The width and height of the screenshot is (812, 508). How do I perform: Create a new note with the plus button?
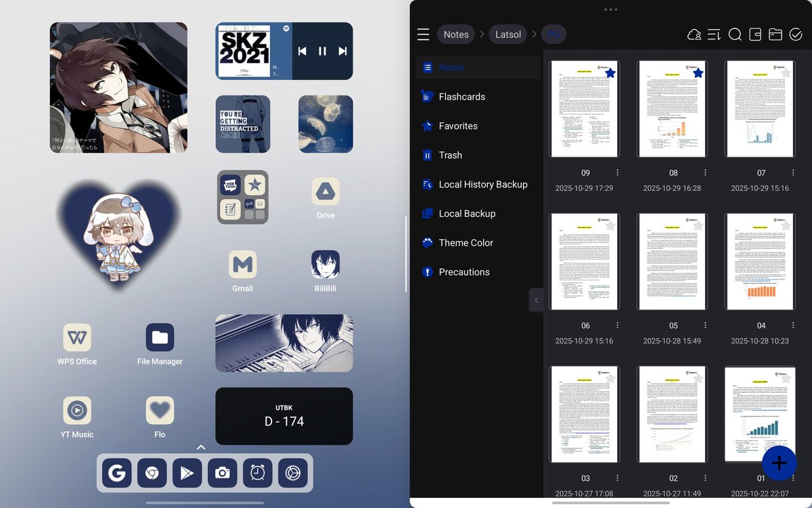[779, 463]
